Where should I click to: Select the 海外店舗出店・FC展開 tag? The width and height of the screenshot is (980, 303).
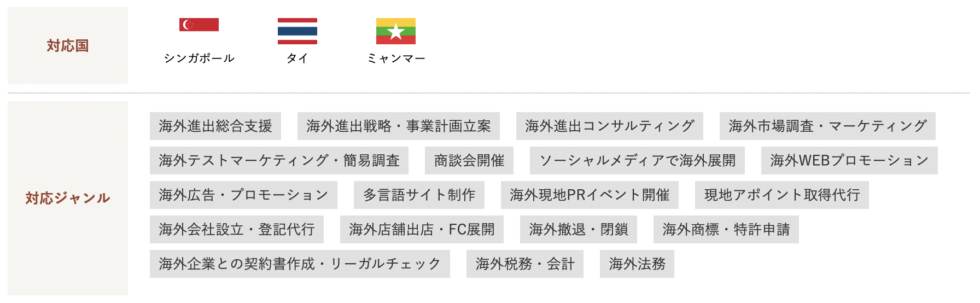[422, 230]
